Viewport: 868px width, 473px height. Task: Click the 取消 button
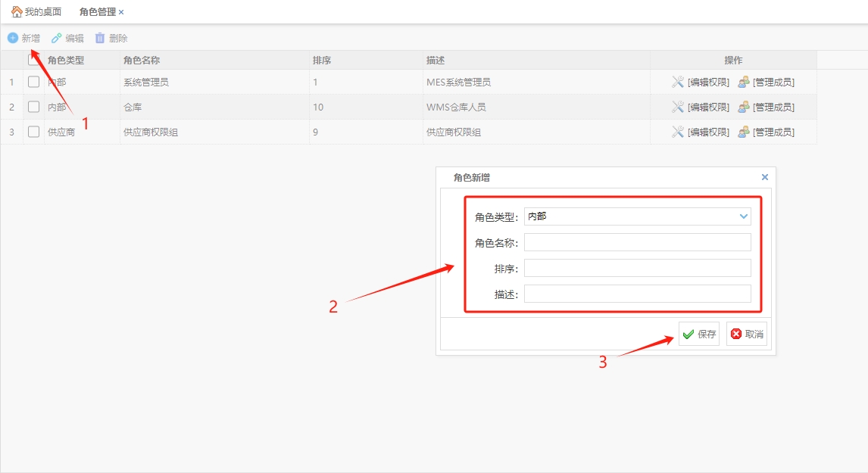(x=747, y=334)
